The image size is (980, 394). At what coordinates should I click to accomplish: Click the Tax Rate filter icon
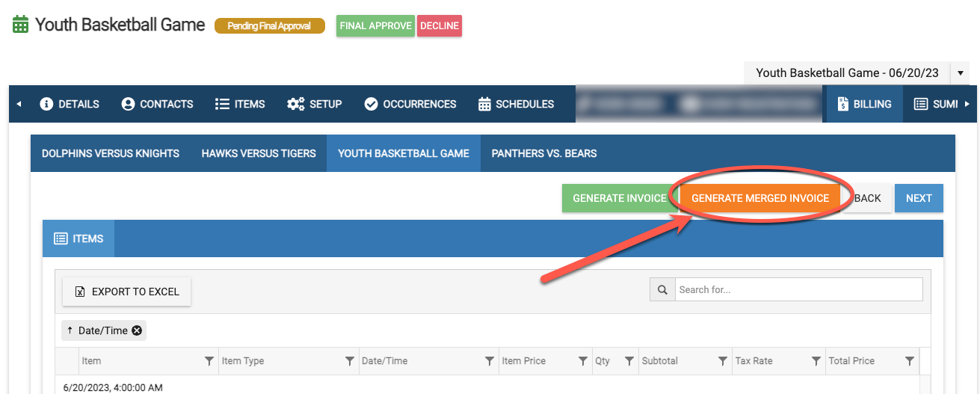(816, 361)
